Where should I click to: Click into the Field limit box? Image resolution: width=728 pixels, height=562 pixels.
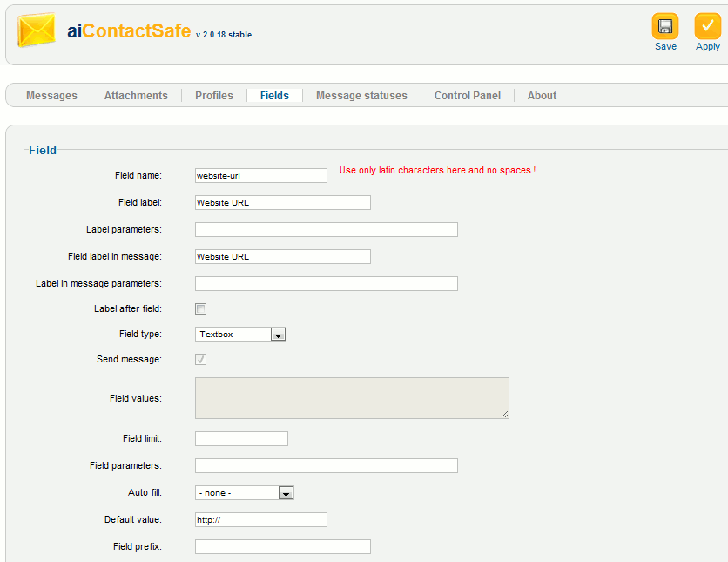point(241,439)
